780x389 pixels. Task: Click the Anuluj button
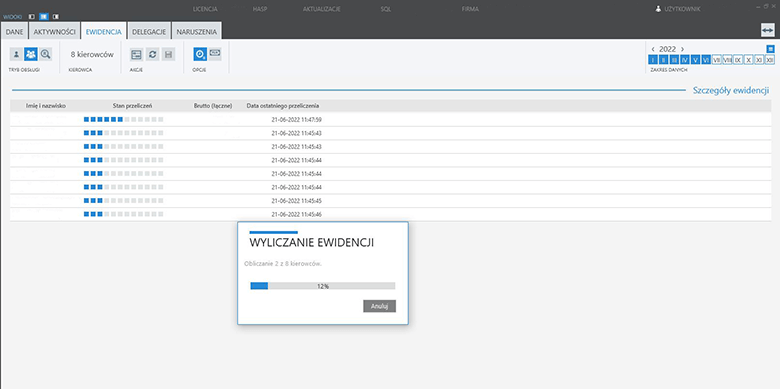click(380, 306)
